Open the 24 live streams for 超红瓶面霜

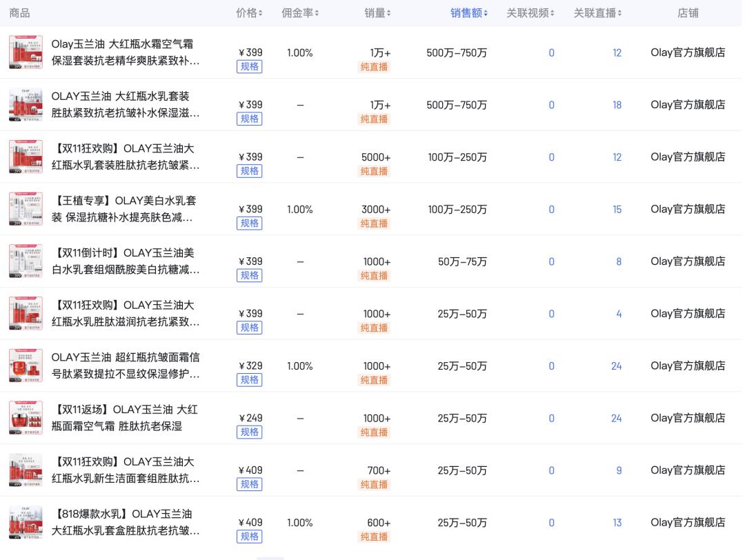(x=617, y=366)
